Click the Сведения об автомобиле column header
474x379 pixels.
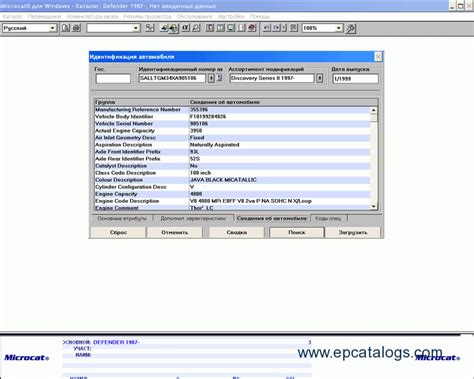click(283, 102)
